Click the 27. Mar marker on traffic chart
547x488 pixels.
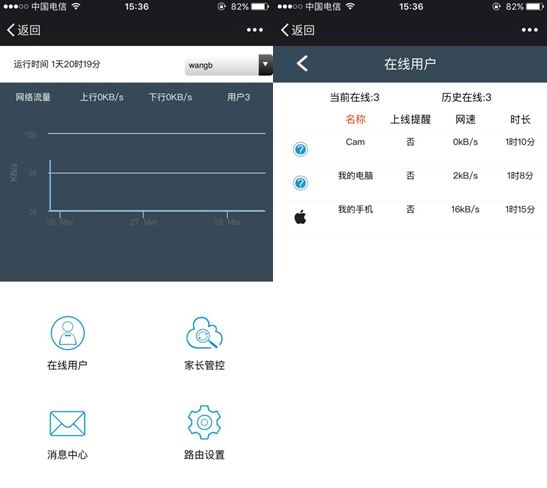[143, 222]
